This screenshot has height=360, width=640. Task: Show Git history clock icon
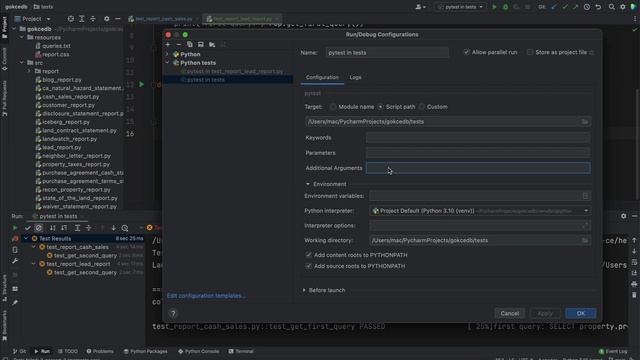tap(587, 7)
